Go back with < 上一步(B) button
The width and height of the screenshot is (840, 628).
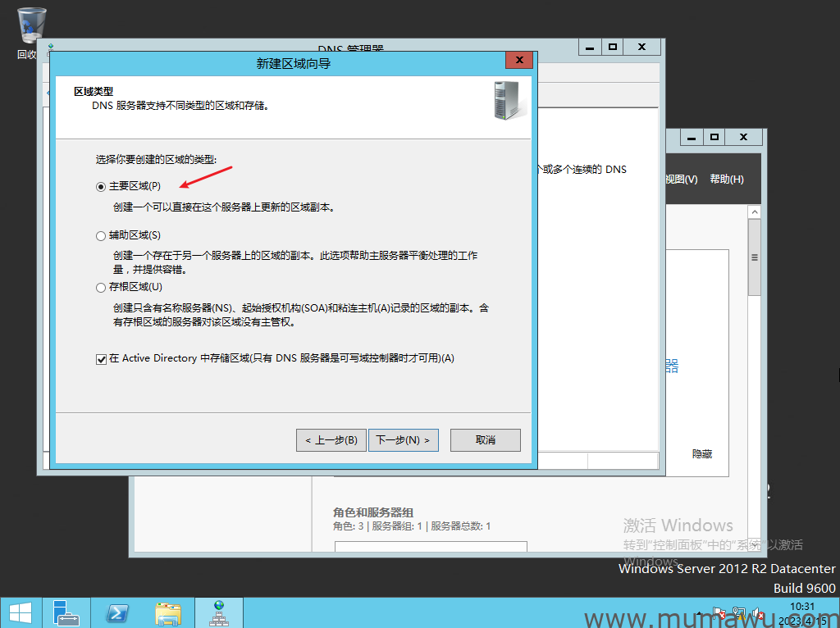[x=331, y=440]
